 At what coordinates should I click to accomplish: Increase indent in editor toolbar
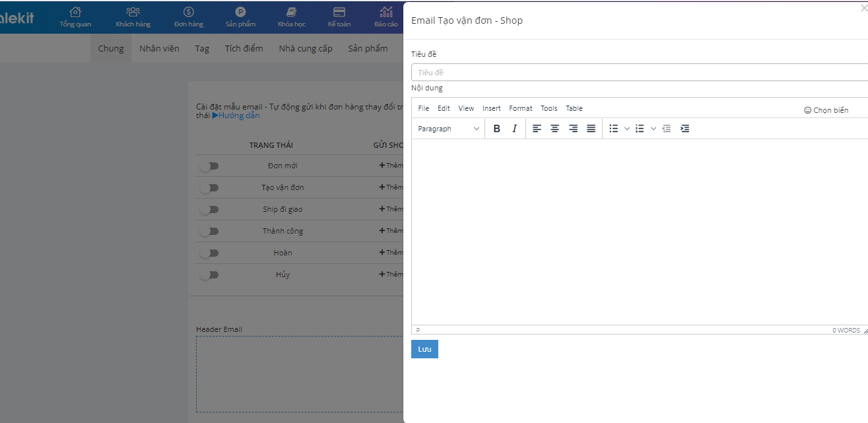[x=685, y=129]
